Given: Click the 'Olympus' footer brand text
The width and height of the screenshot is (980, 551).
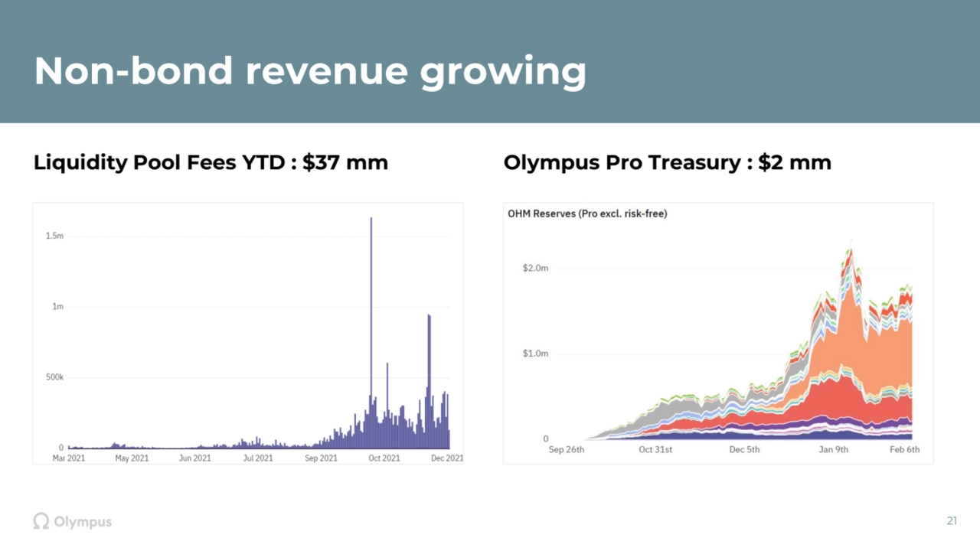Looking at the screenshot, I should [x=83, y=522].
